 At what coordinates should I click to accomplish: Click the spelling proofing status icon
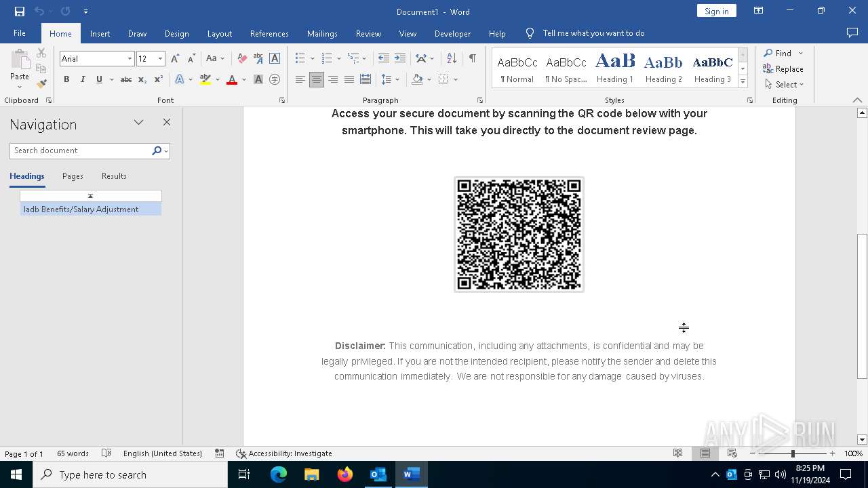pos(106,453)
